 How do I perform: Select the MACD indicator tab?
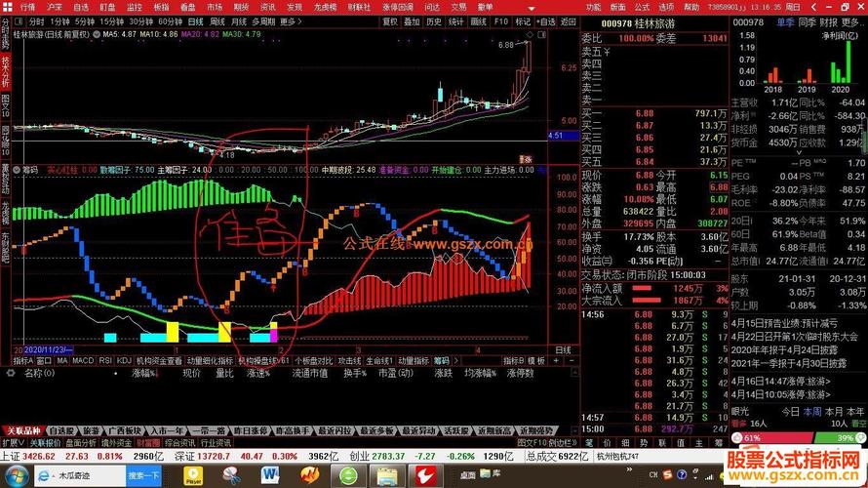(83, 360)
